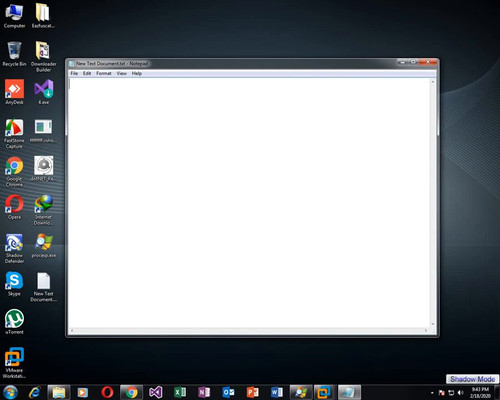Open the File menu in Notepad
The height and width of the screenshot is (400, 500).
point(74,73)
